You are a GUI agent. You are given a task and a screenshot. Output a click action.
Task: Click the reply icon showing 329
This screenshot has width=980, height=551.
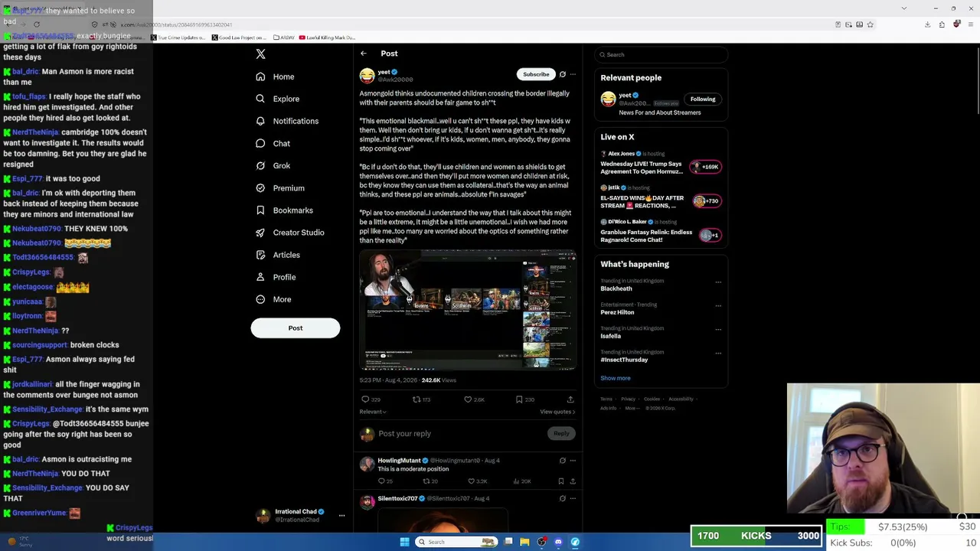pyautogui.click(x=371, y=399)
